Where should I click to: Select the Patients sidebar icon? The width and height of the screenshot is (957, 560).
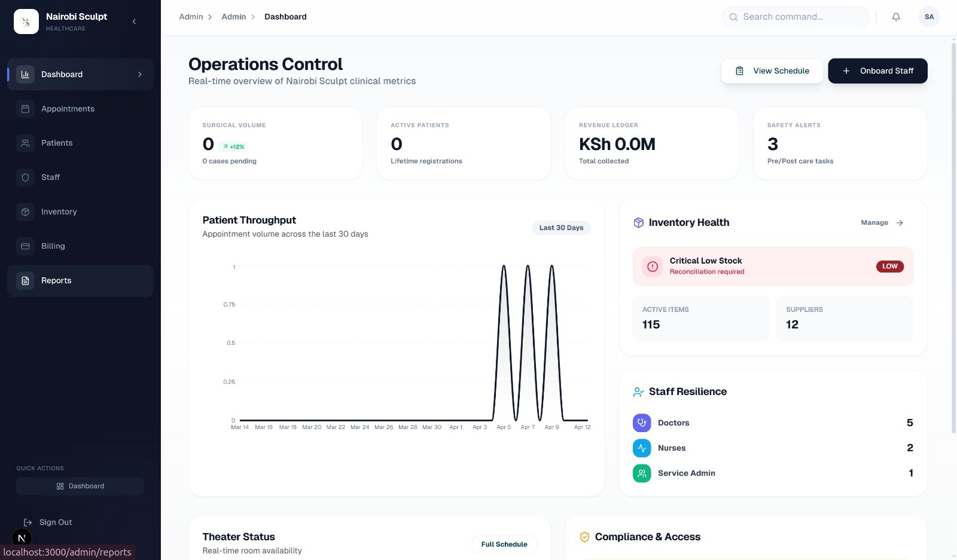(x=25, y=143)
